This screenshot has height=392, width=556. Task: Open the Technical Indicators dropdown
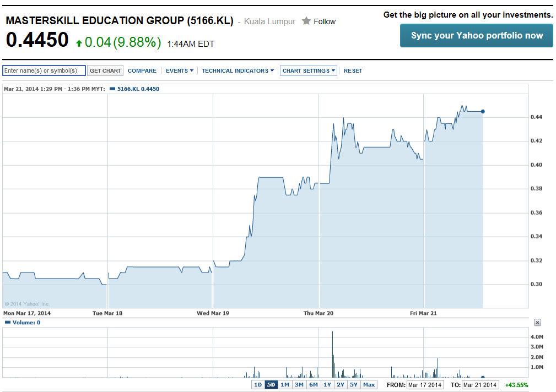[237, 70]
